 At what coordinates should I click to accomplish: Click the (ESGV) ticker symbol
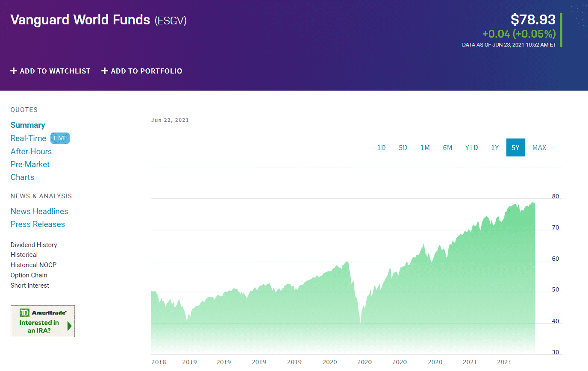171,21
